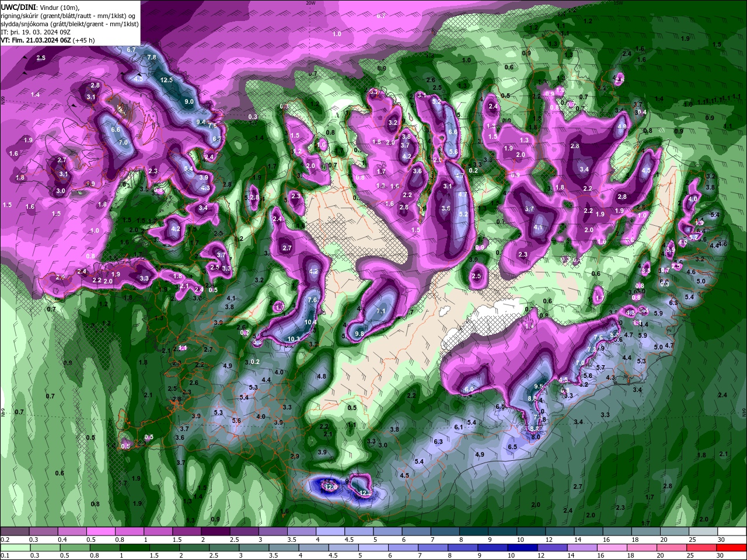The height and width of the screenshot is (560, 747).
Task: Click the 6.0 value in the southern pink area
Action: tap(469, 389)
